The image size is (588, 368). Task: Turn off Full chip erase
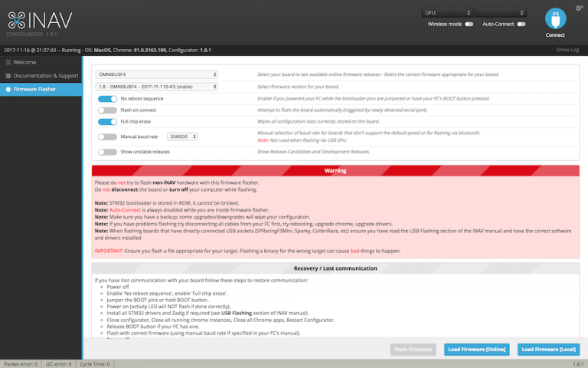click(x=107, y=122)
